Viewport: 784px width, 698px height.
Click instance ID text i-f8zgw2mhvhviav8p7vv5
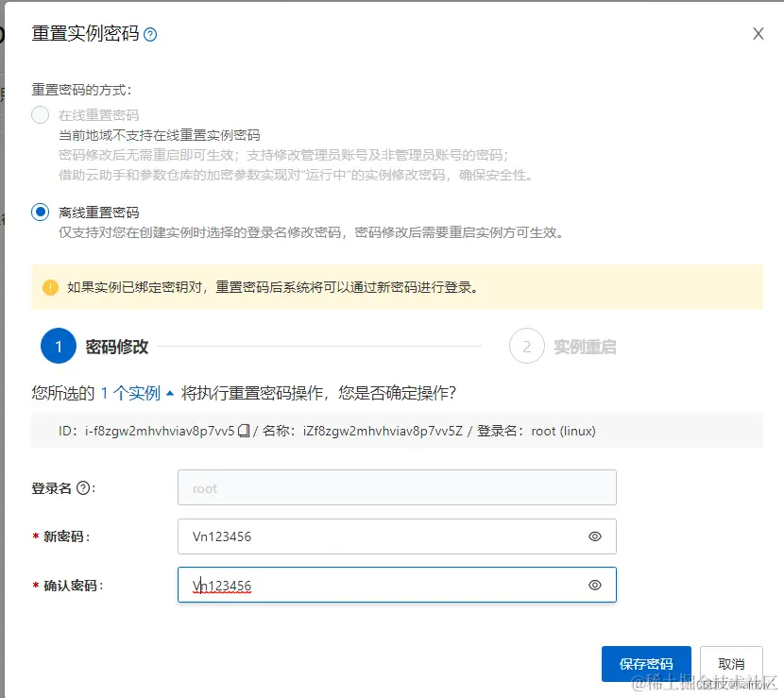point(160,431)
